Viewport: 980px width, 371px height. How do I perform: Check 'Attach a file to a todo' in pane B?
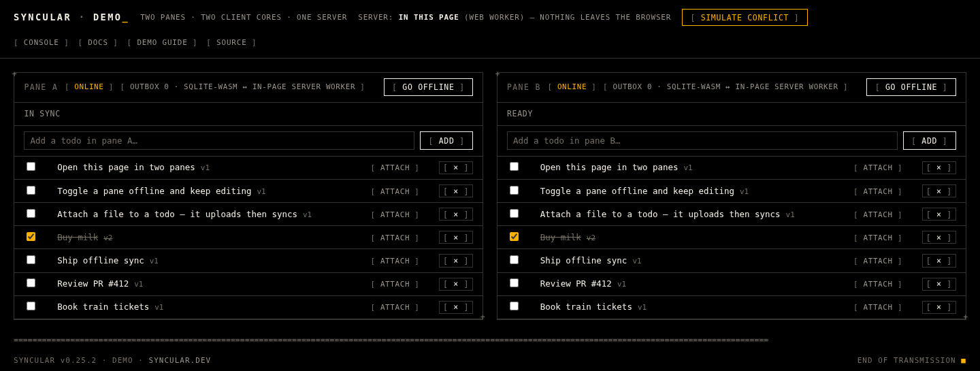[514, 214]
